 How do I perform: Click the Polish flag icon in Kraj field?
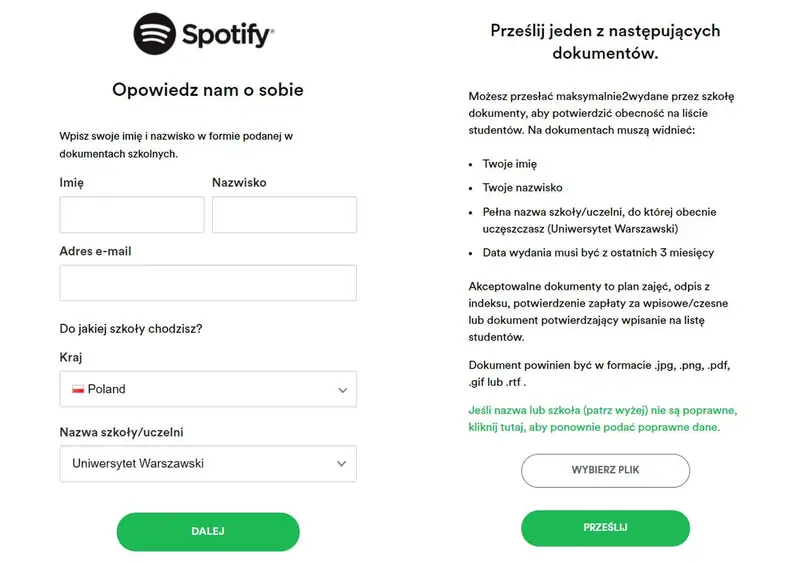[78, 389]
